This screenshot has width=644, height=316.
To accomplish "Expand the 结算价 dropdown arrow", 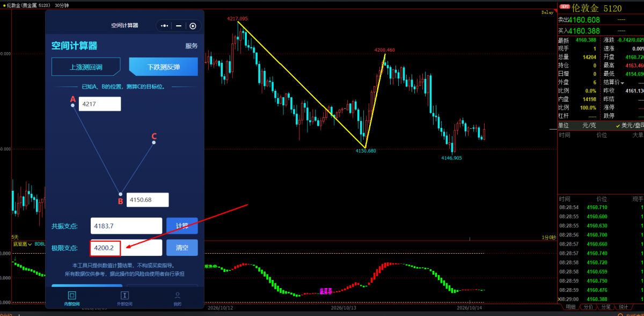I will (x=623, y=82).
